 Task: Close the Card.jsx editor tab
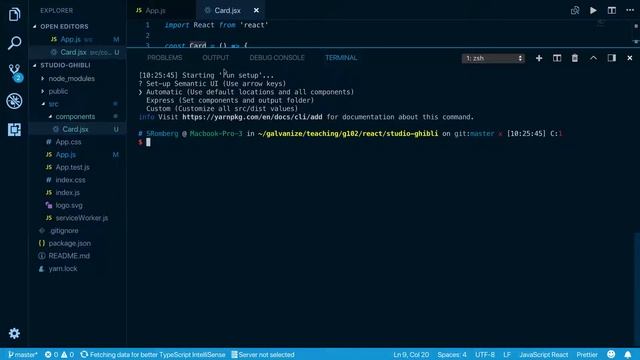[x=256, y=10]
